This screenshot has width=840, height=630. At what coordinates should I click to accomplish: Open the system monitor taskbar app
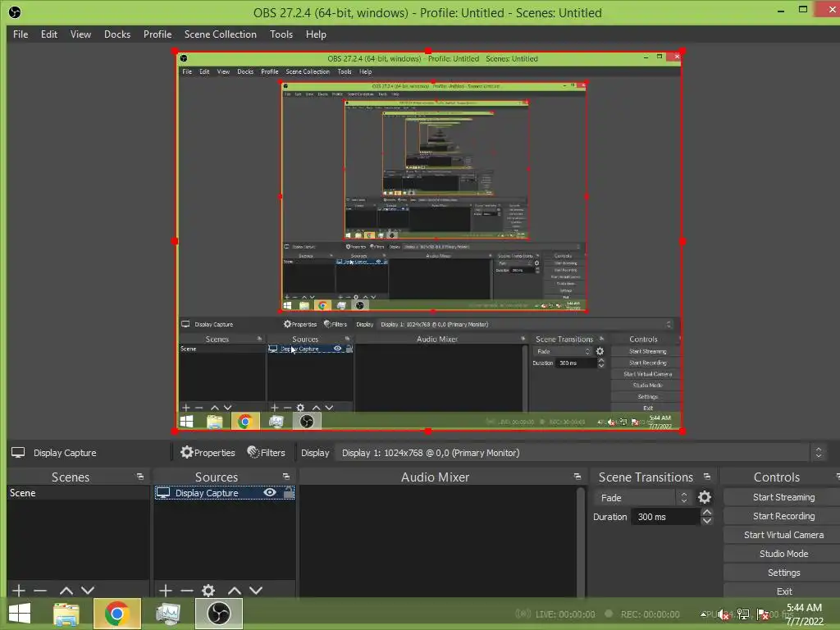click(x=167, y=614)
